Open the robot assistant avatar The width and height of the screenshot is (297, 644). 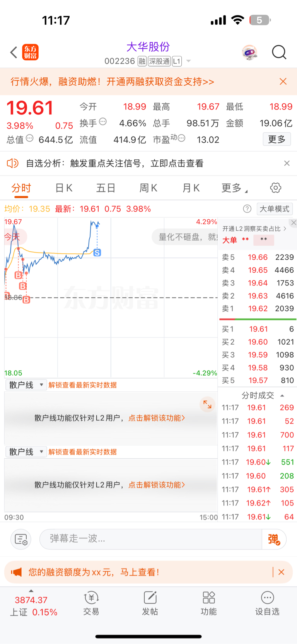point(249,52)
